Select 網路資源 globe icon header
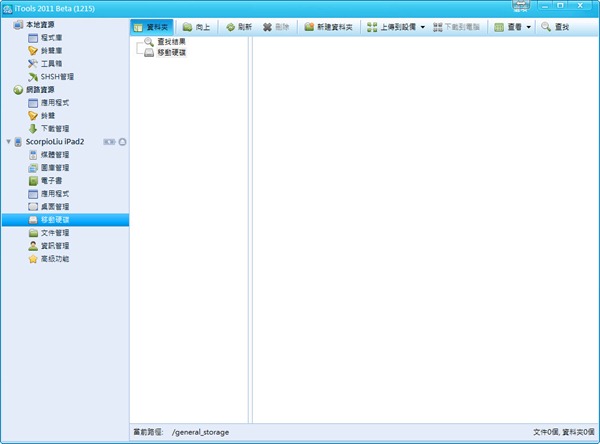The image size is (600, 444). coord(18,90)
